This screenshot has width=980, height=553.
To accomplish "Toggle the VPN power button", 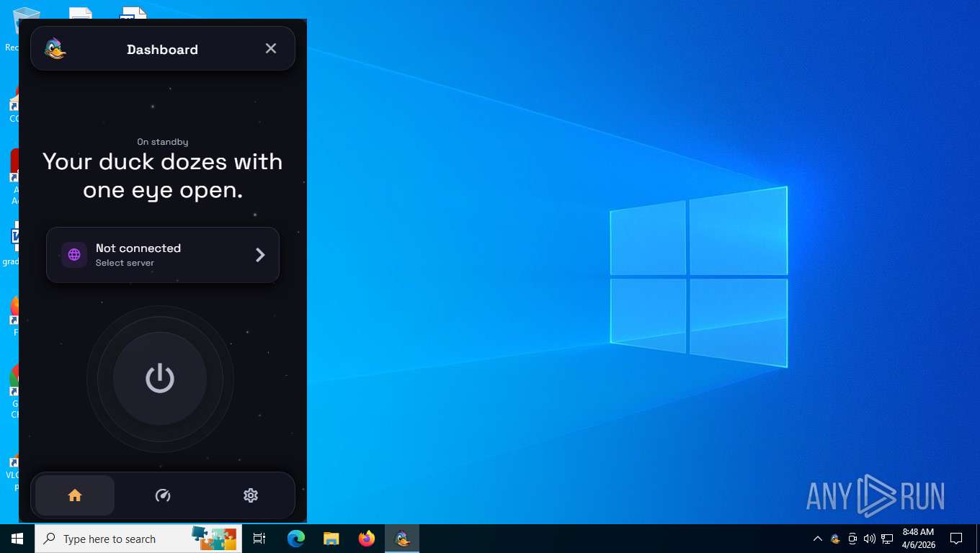I will tap(160, 379).
